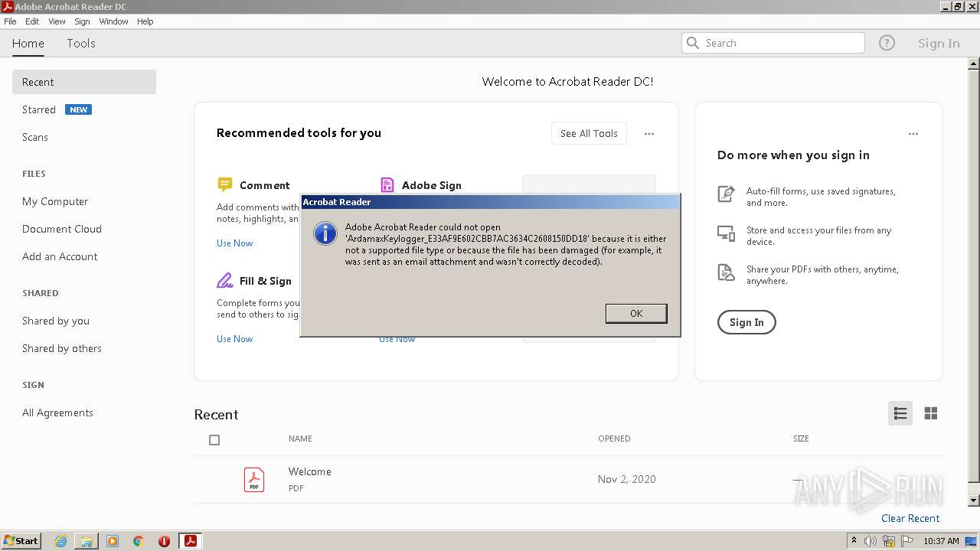Image resolution: width=980 pixels, height=551 pixels.
Task: Click the volume icon in the system tray
Action: 871,541
